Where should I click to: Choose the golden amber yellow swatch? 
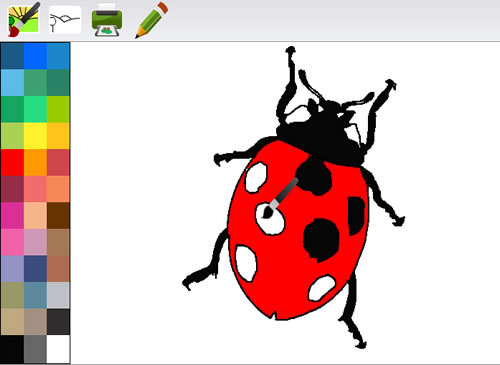coord(58,136)
